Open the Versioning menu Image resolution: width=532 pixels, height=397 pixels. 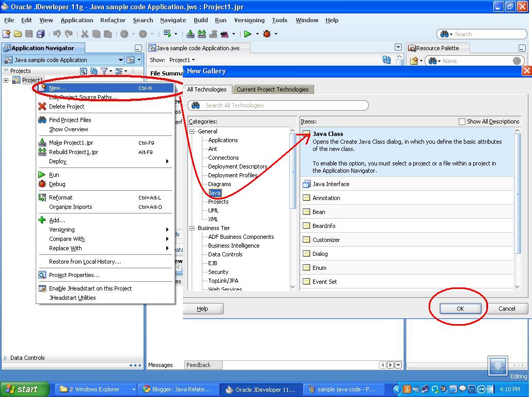tap(249, 20)
